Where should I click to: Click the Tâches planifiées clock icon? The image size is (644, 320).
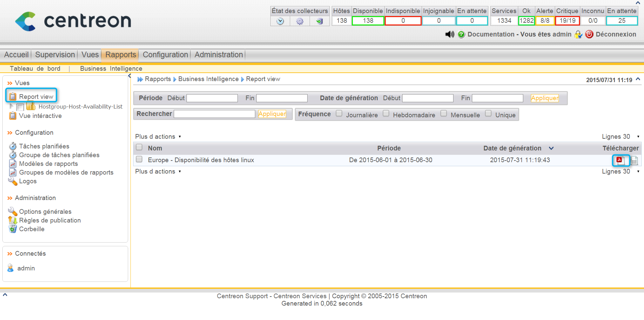(x=13, y=146)
